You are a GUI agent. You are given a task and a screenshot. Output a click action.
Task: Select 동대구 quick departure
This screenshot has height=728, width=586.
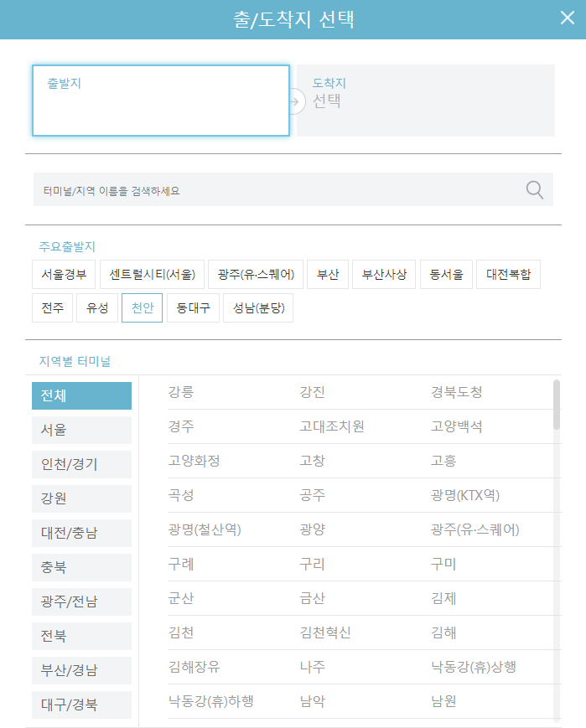[x=193, y=307]
